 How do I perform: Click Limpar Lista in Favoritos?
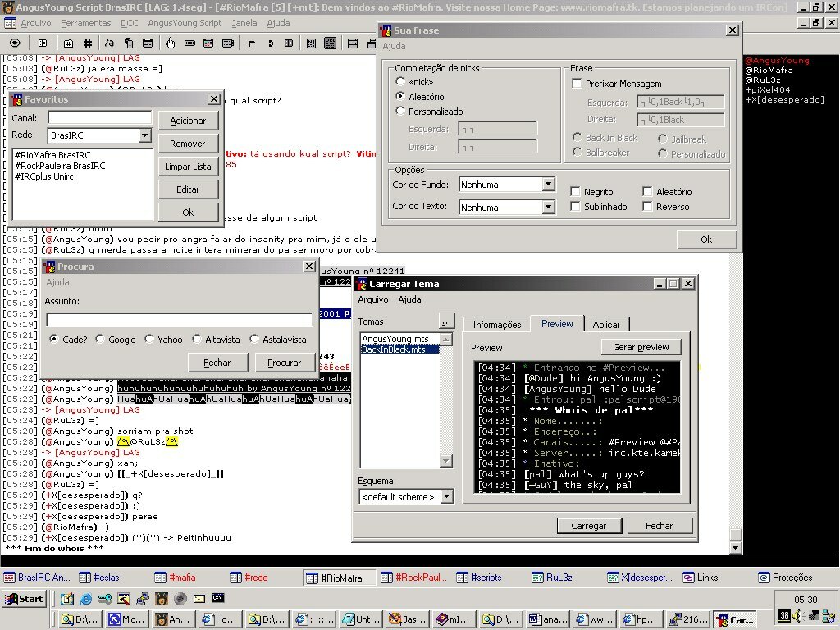188,167
